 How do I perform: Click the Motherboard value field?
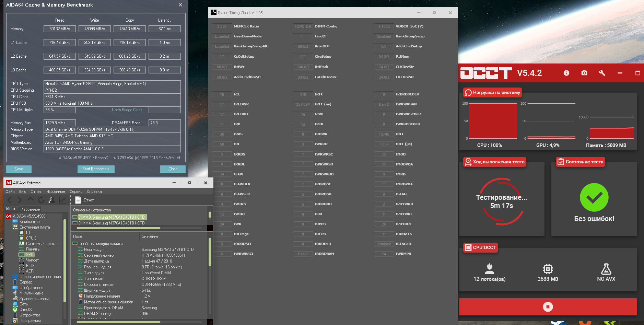112,142
